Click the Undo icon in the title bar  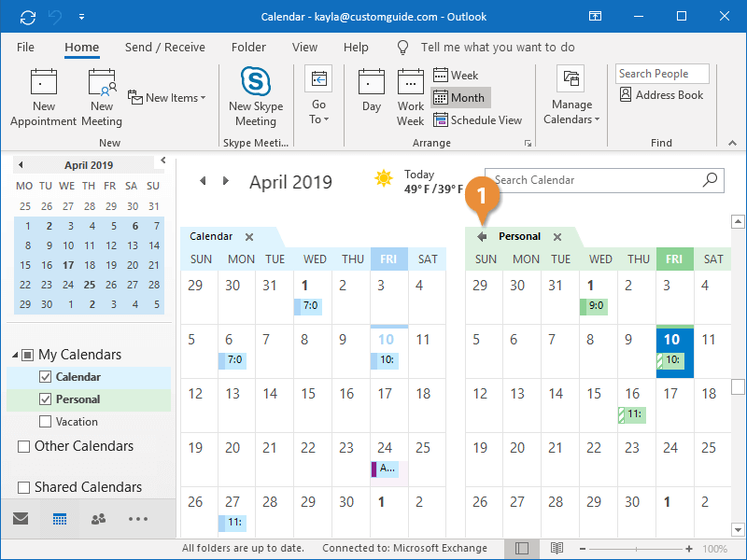coord(55,17)
